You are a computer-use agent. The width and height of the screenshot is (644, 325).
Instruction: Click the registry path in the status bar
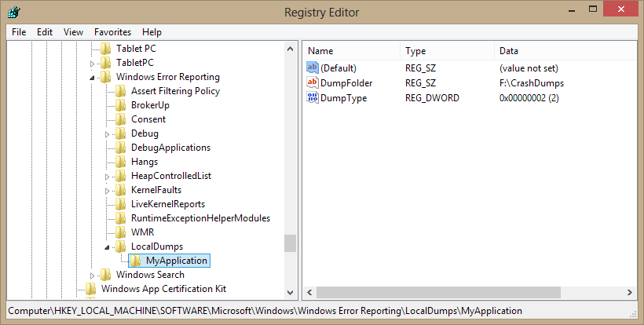[265, 311]
